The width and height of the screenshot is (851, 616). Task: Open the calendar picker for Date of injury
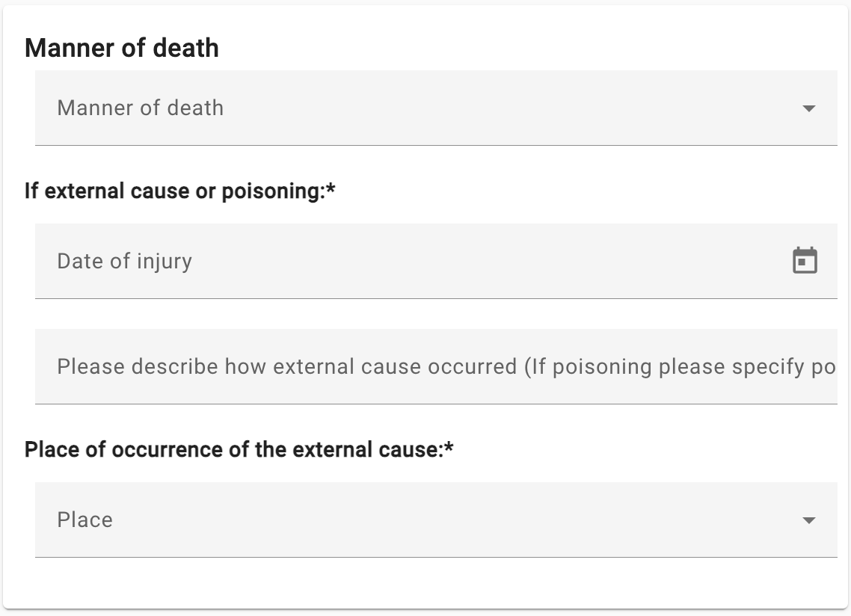pos(805,260)
